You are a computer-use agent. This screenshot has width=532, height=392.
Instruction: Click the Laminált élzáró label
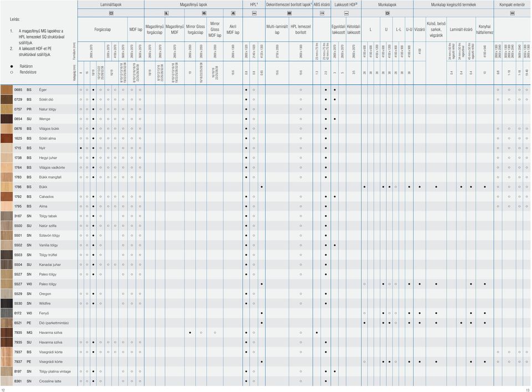(x=461, y=29)
